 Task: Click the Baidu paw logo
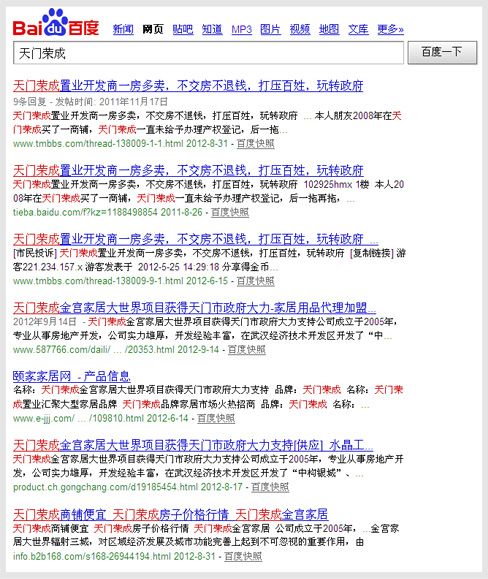pos(56,23)
